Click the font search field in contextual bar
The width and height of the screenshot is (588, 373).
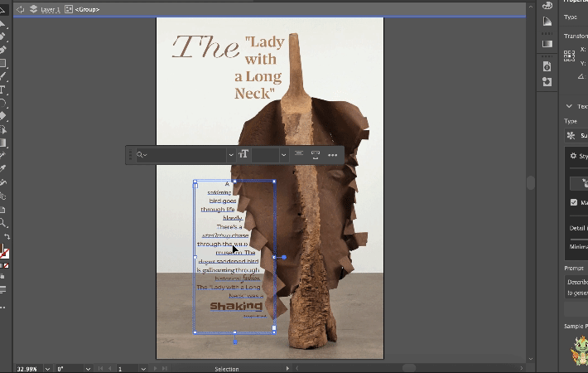181,155
